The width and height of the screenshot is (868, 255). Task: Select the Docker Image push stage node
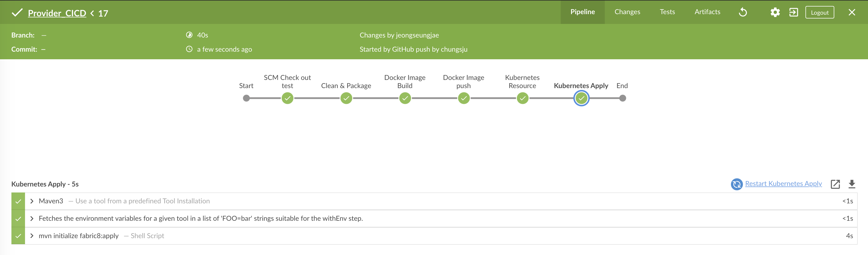pyautogui.click(x=464, y=98)
